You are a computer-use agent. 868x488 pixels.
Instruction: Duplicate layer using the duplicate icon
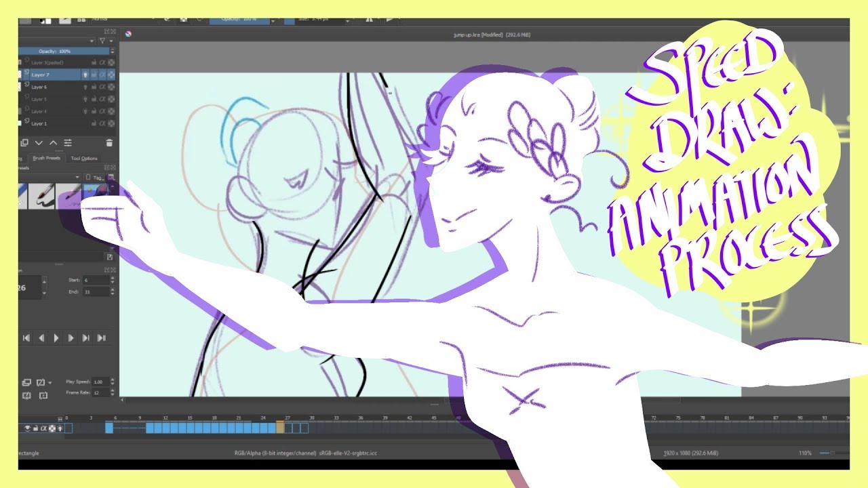click(x=24, y=143)
